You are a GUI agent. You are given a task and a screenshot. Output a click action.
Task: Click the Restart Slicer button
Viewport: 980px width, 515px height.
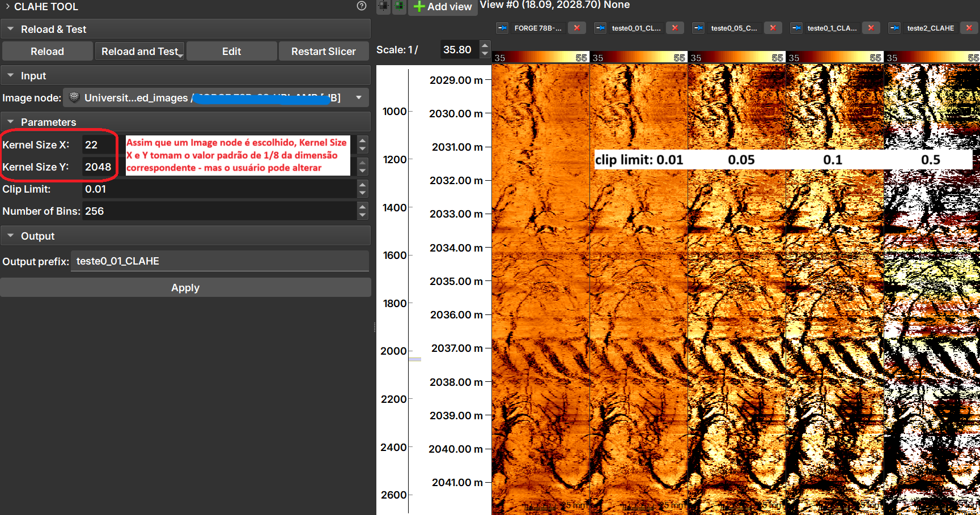323,52
